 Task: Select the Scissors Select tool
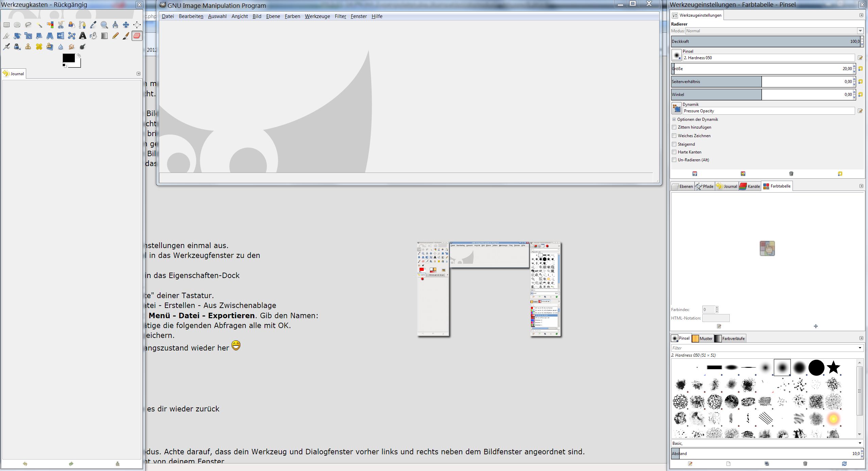(61, 25)
